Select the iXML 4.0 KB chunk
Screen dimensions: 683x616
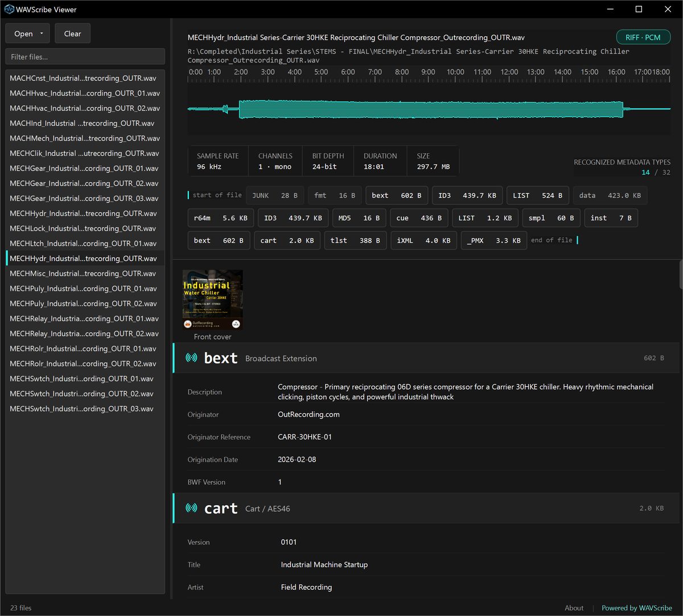(x=423, y=241)
